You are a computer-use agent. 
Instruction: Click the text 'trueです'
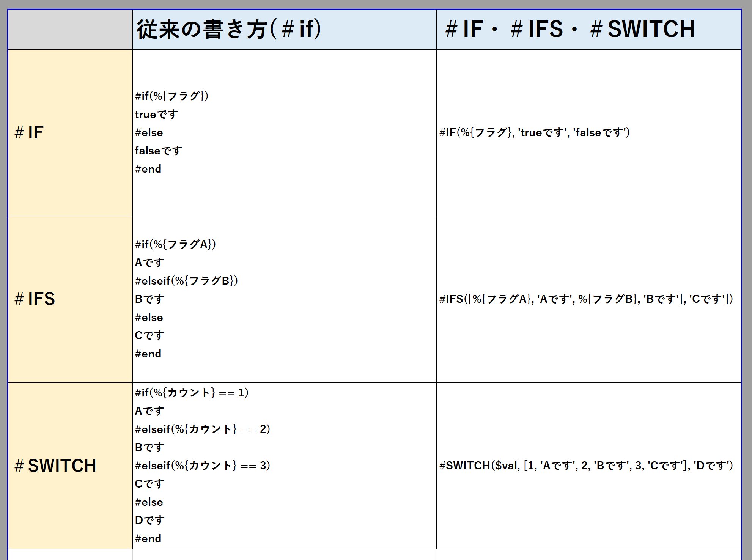click(156, 114)
